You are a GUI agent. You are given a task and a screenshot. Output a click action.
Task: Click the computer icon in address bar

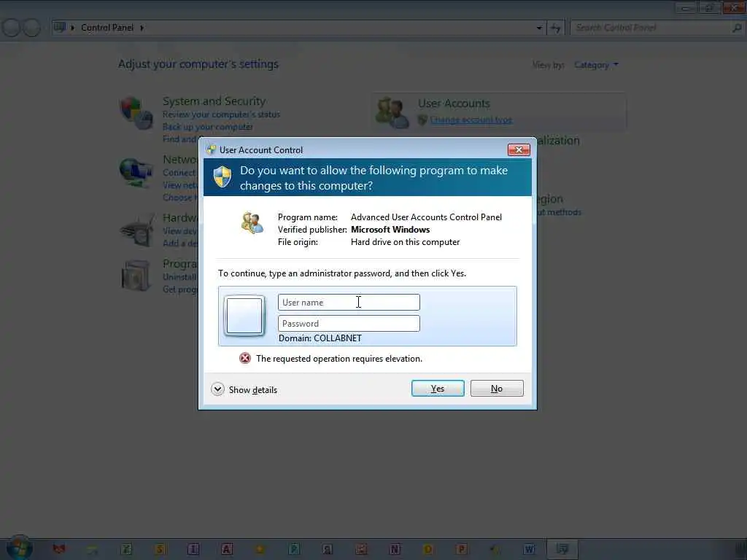pos(60,27)
